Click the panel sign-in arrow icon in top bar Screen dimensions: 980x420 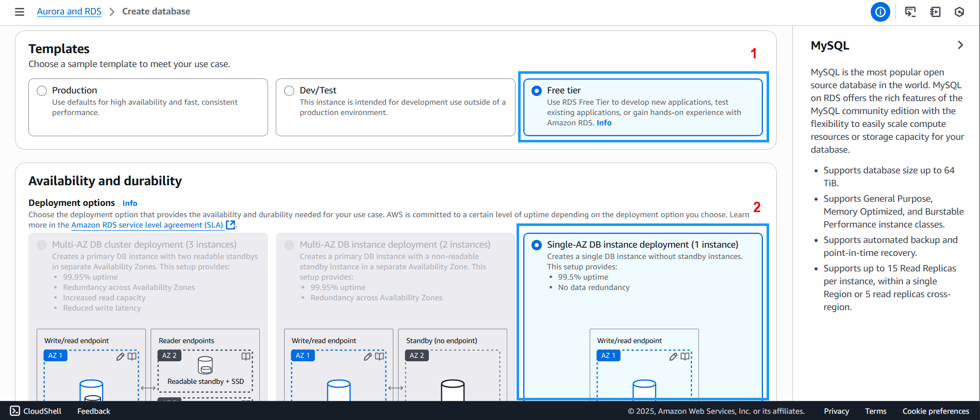point(935,12)
